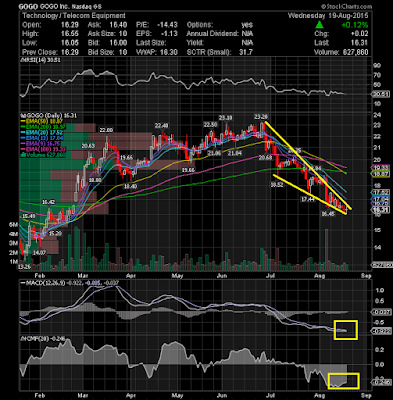This screenshot has height=400, width=393.
Task: Click the GOGO ticker symbol title
Action: pos(28,6)
